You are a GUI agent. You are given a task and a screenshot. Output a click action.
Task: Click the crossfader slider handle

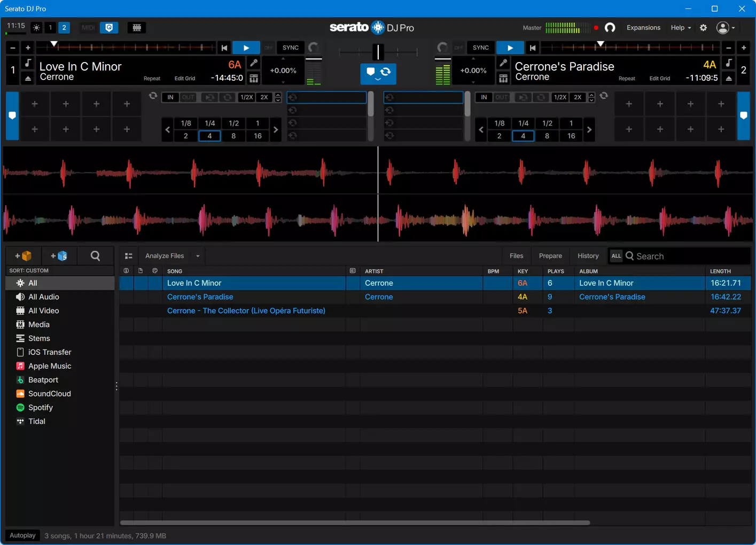tap(378, 52)
